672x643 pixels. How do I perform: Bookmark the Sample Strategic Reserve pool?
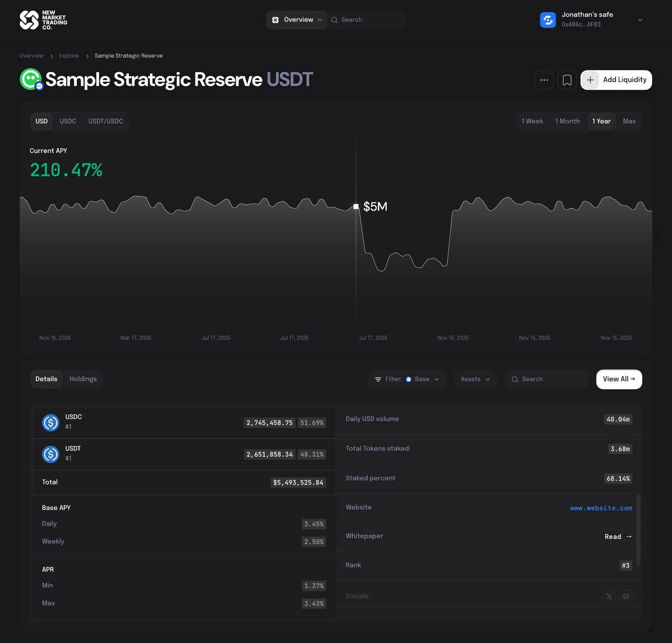pos(567,80)
